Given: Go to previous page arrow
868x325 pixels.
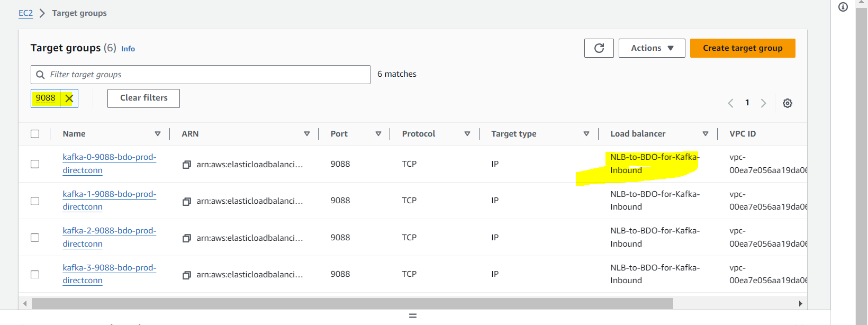Looking at the screenshot, I should (730, 103).
